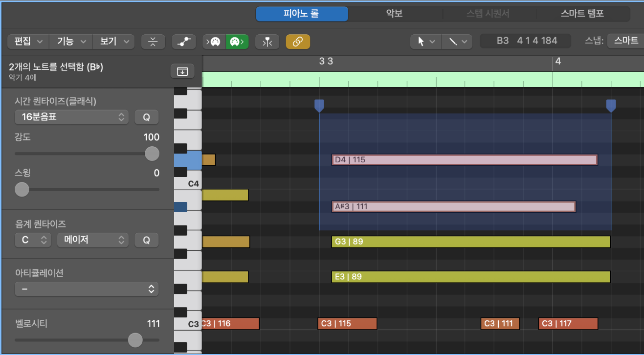Switch to 피아노 롤 tab
The width and height of the screenshot is (644, 355).
point(302,14)
